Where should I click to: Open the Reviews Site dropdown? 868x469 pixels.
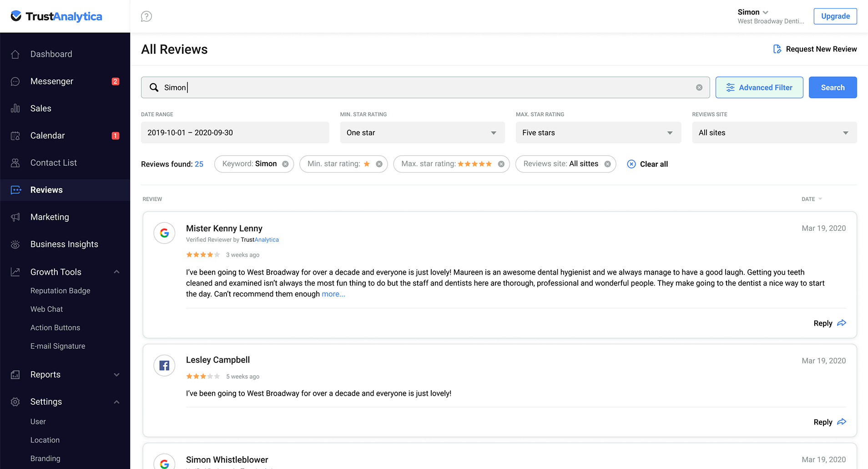coord(774,133)
